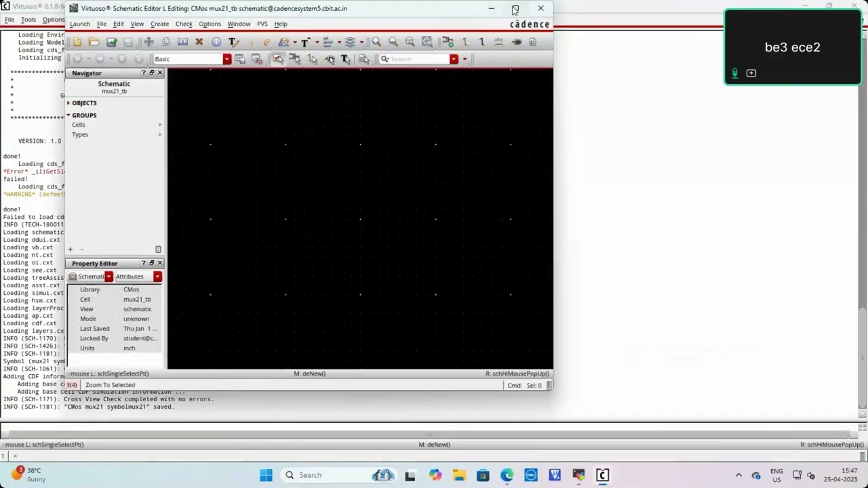Click the Redo arrow icon
Image resolution: width=868 pixels, height=488 pixels.
click(x=267, y=42)
